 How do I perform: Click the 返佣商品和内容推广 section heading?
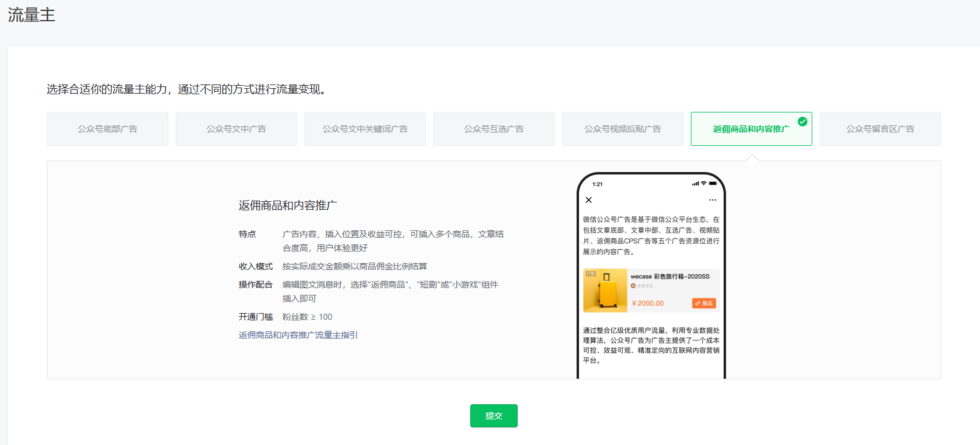(x=288, y=205)
